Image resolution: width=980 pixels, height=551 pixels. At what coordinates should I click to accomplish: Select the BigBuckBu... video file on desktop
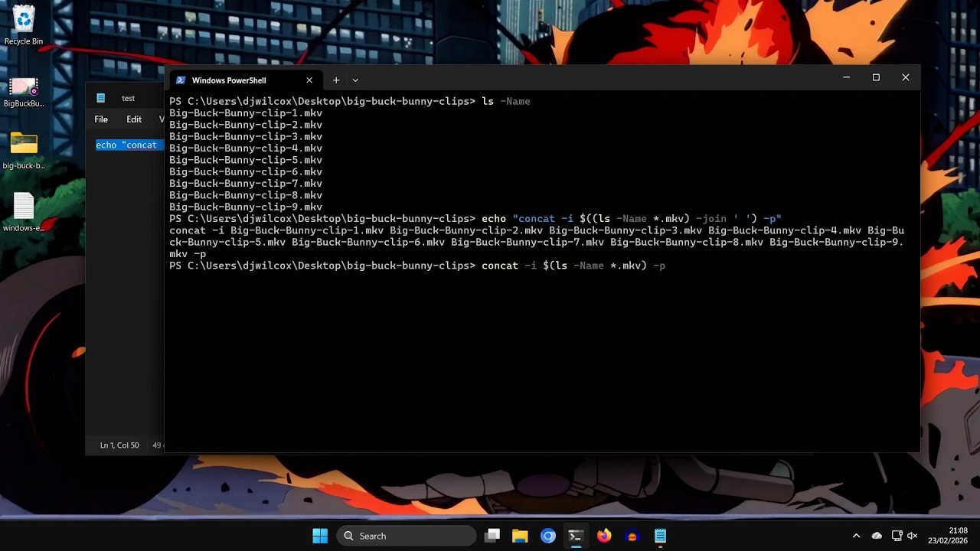(24, 92)
